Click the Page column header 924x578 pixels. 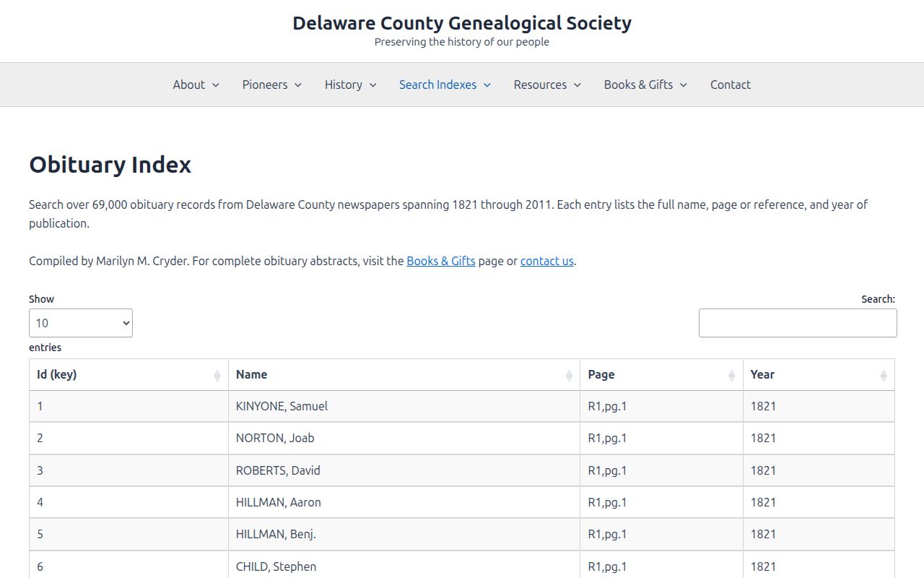click(661, 375)
